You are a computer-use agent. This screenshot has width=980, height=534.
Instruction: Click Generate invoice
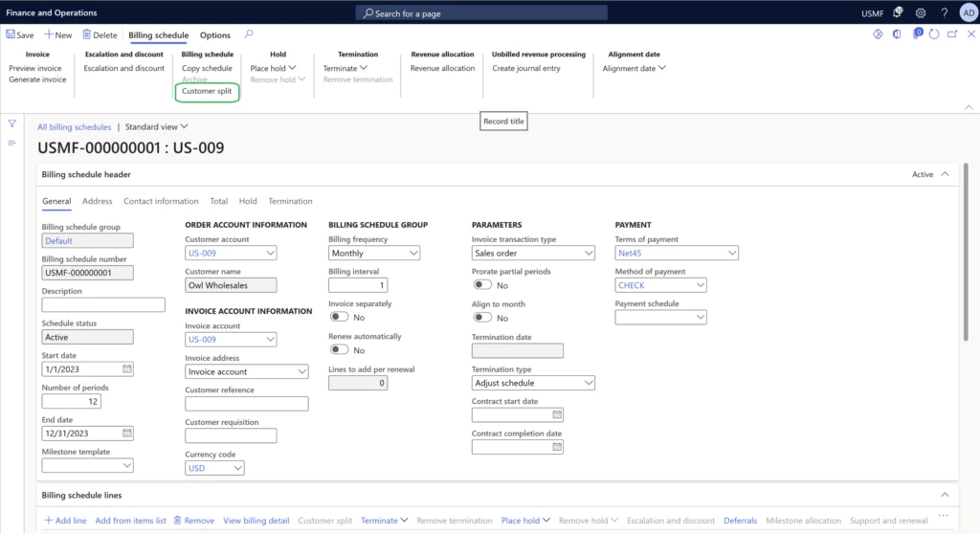(x=37, y=79)
